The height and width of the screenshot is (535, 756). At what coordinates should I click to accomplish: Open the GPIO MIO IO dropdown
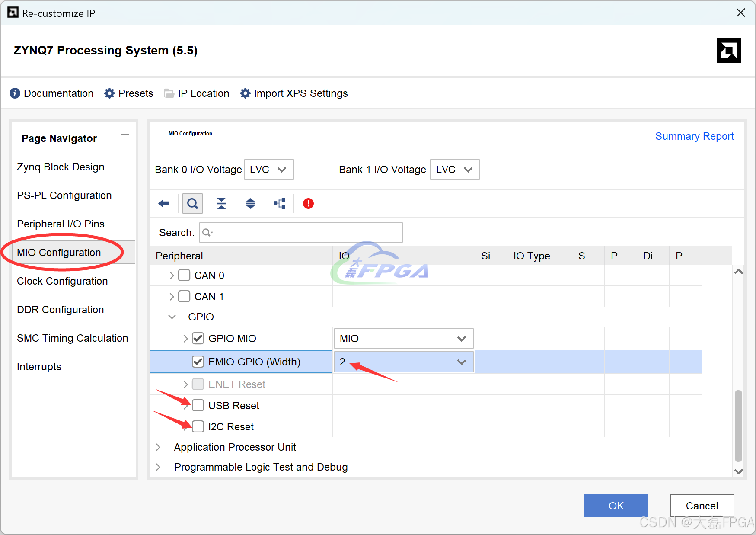(x=404, y=339)
